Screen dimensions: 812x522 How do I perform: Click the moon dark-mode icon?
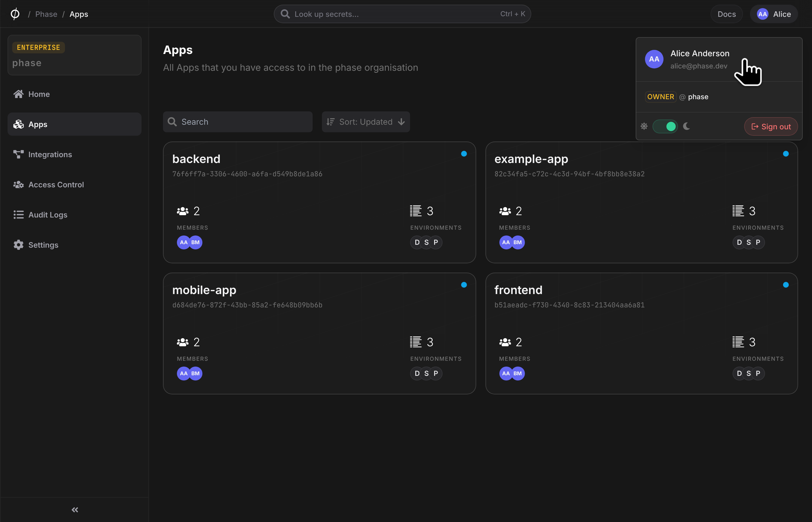click(687, 126)
